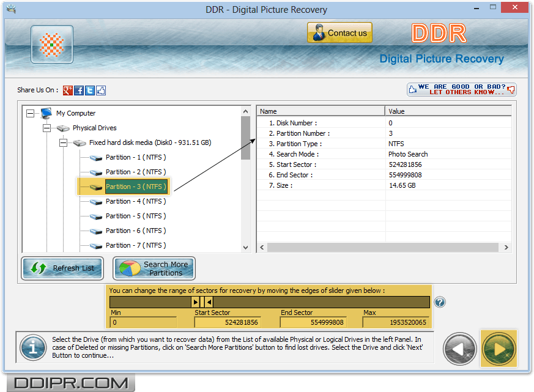Click the drive icon beside Partition - 2
Viewport: 534px width, 392px height.
coord(96,172)
